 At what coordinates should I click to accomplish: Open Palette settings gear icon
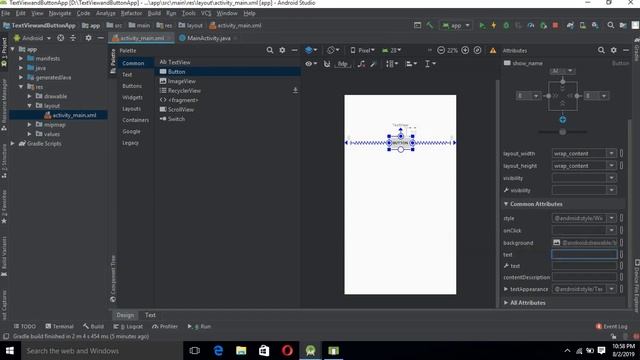(x=282, y=50)
